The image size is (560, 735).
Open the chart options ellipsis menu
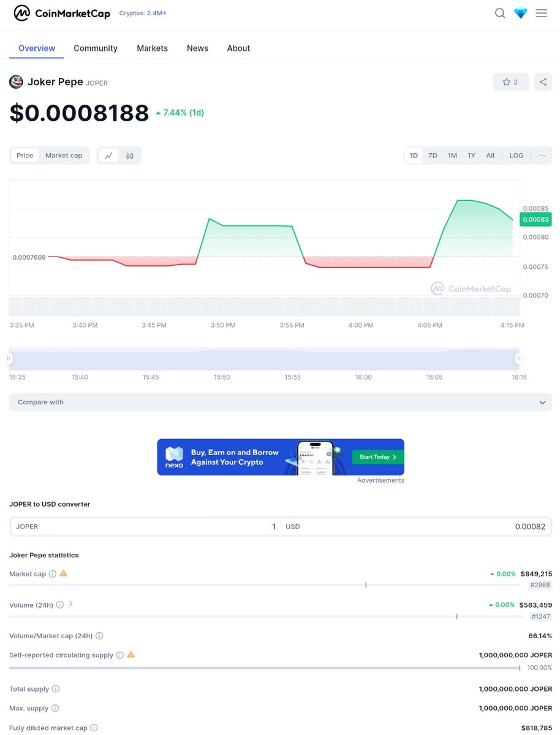(x=542, y=155)
